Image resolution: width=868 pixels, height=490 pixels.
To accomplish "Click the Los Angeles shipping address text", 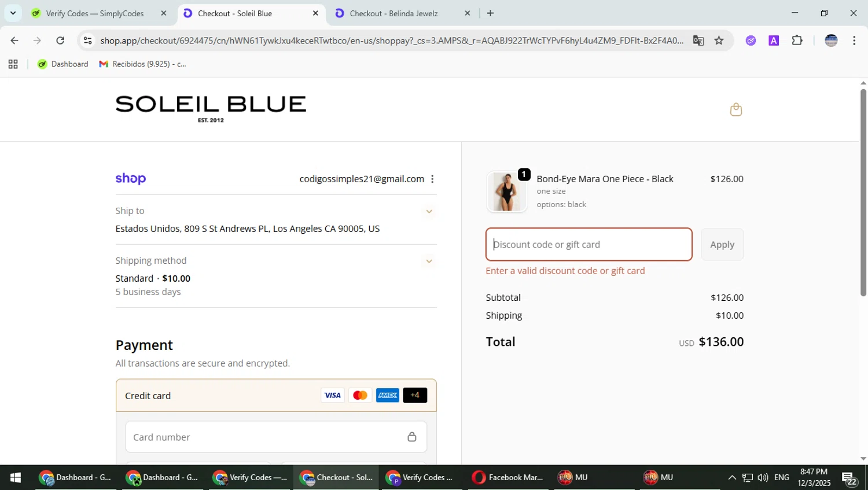I will [x=248, y=229].
